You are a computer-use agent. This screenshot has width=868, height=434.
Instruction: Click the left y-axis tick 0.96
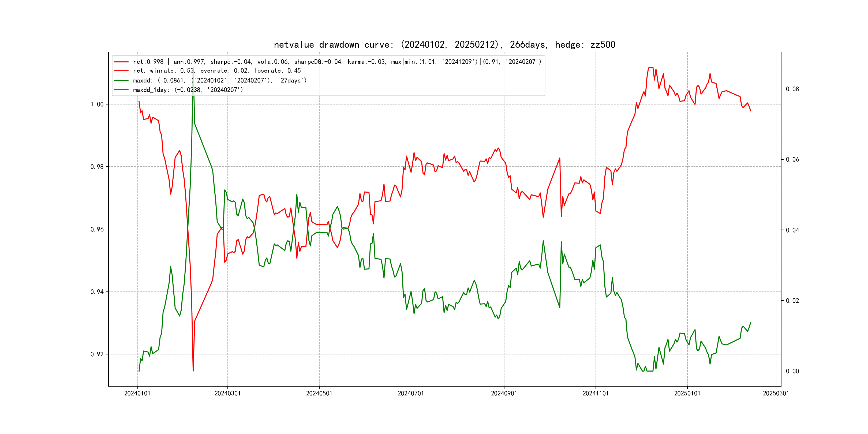(97, 230)
